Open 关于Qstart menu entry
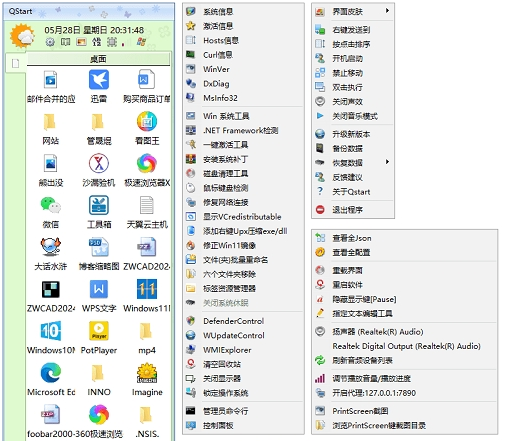The width and height of the screenshot is (514, 441). tap(353, 192)
